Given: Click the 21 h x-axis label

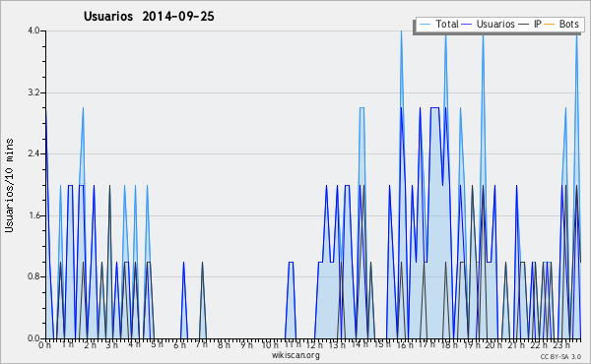Looking at the screenshot, I should pyautogui.click(x=516, y=345).
